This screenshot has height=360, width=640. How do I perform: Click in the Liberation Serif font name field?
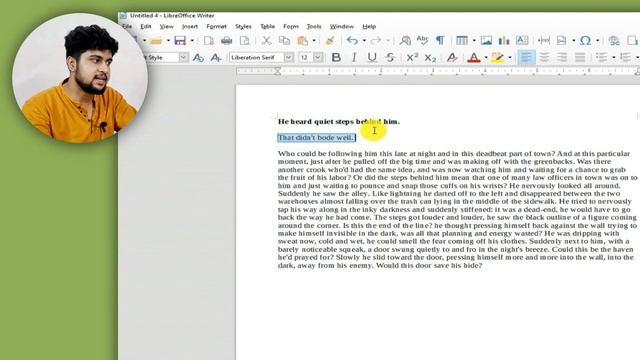[x=257, y=58]
